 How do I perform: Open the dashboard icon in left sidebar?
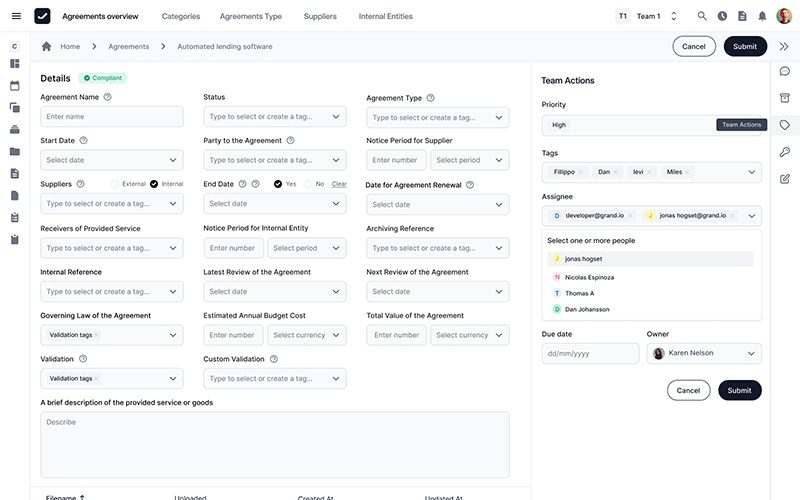pyautogui.click(x=15, y=64)
